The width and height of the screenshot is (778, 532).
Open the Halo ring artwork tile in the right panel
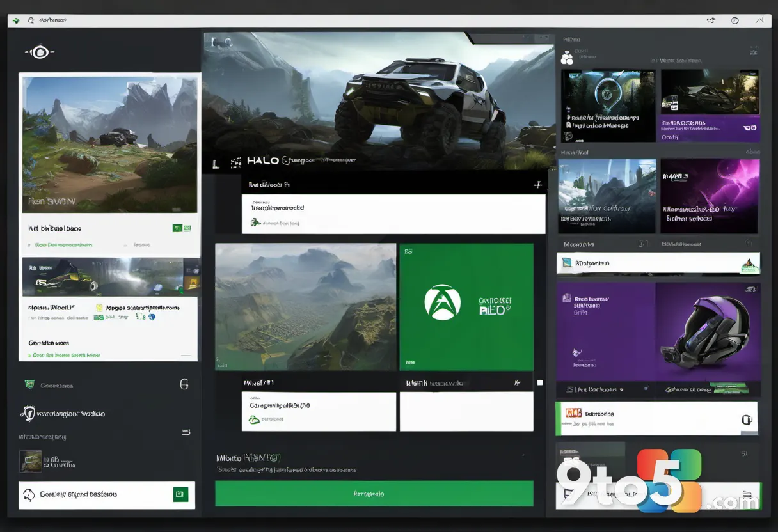(608, 106)
